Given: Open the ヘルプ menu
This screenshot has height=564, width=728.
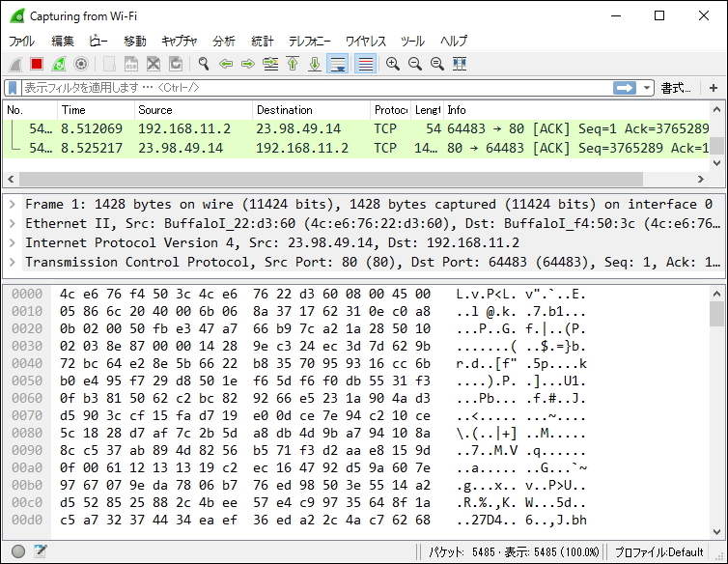Looking at the screenshot, I should [x=454, y=42].
